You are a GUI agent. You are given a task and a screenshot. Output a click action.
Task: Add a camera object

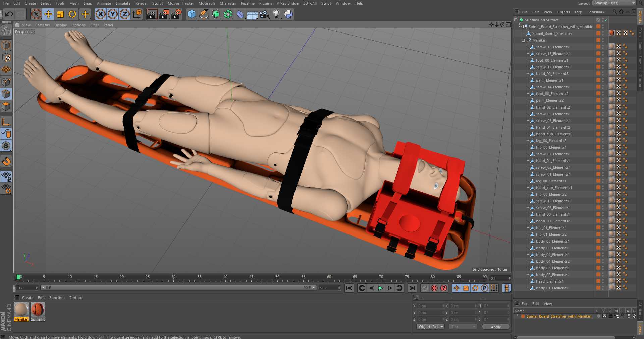(264, 14)
